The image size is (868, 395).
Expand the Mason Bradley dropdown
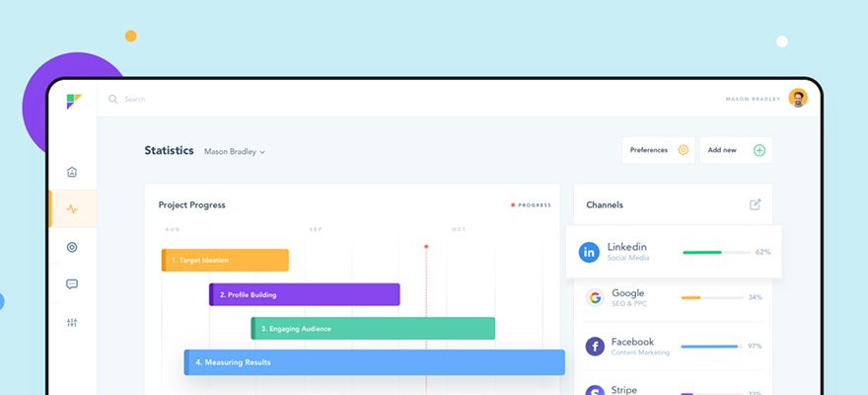pyautogui.click(x=235, y=152)
